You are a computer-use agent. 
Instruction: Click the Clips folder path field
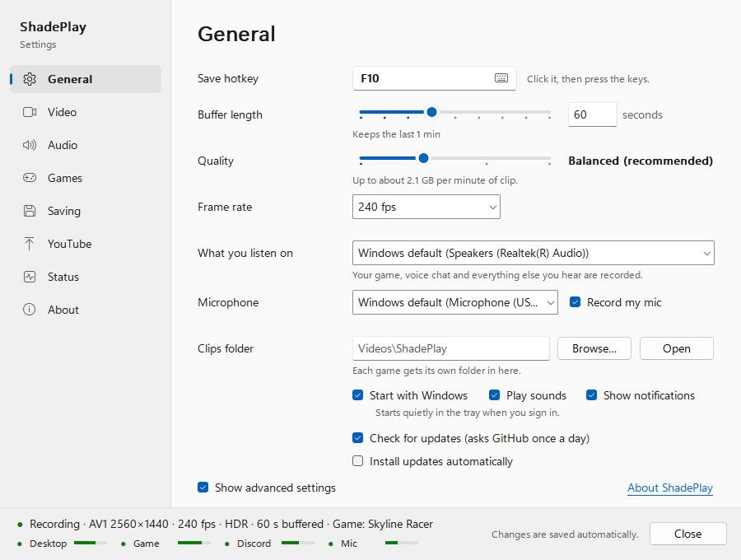[451, 348]
